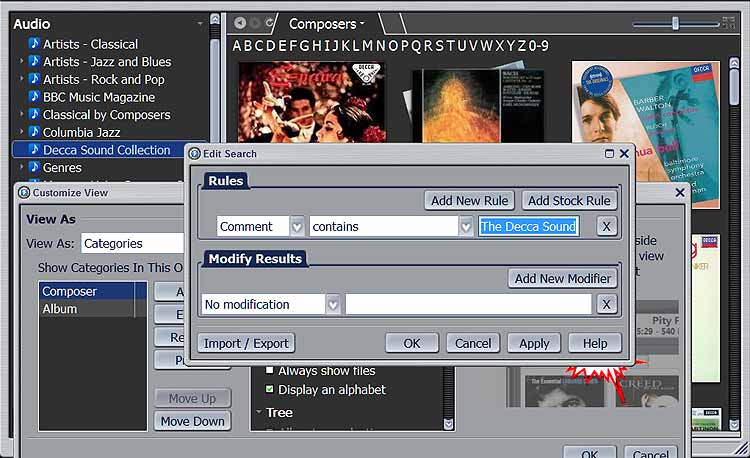This screenshot has width=750, height=458.
Task: Enable the Always show files checkbox
Action: [269, 371]
